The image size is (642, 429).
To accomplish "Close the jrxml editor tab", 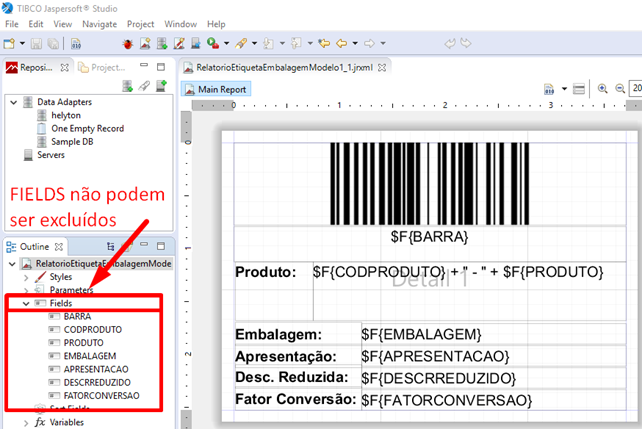I will 382,68.
